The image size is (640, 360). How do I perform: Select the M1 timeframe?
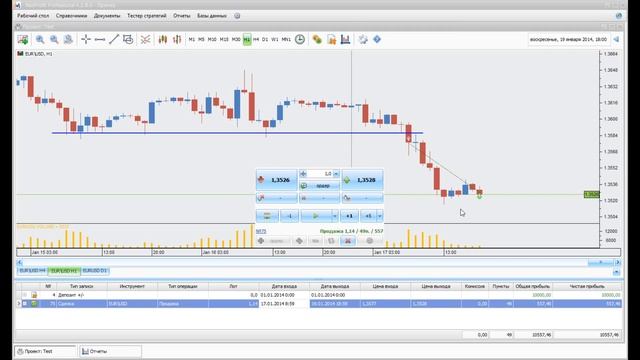(x=191, y=39)
